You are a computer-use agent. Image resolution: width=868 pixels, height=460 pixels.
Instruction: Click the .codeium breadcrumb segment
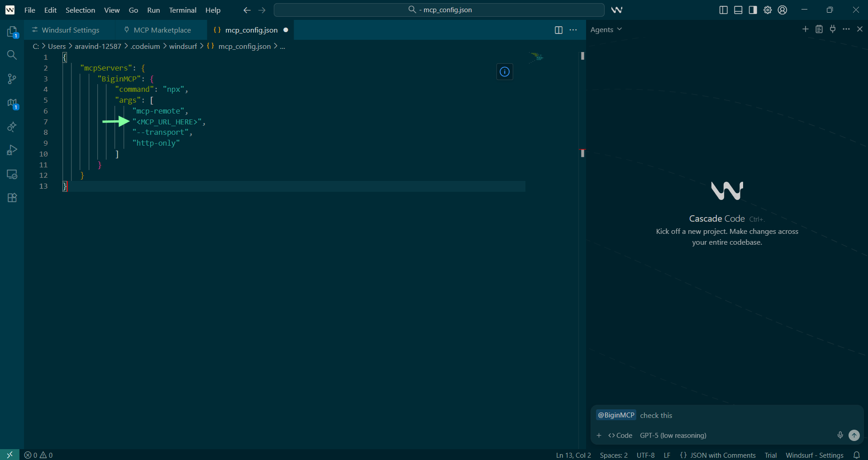pyautogui.click(x=145, y=46)
